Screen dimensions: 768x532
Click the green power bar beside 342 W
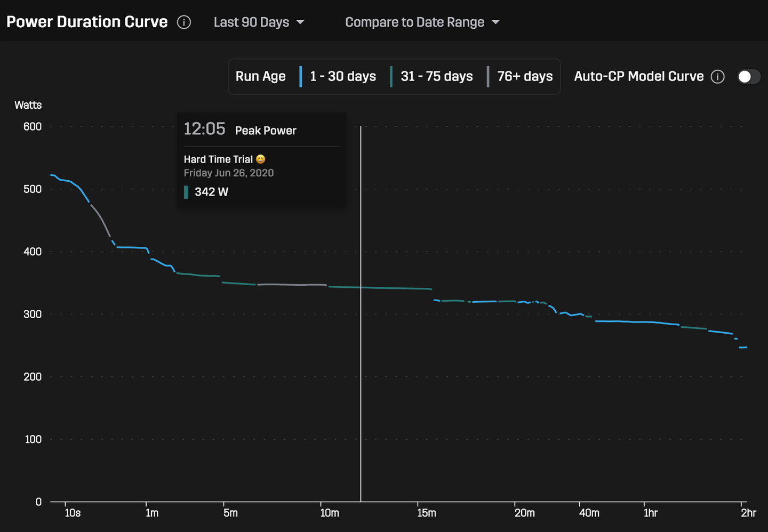[186, 192]
